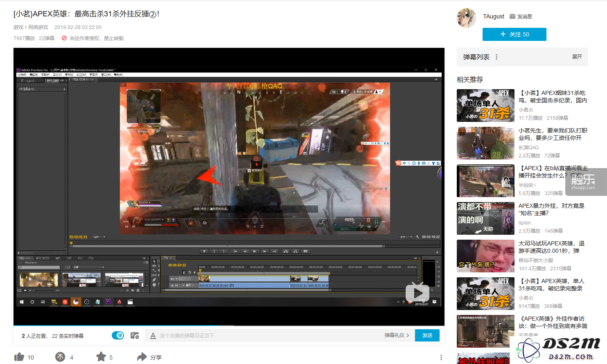Open title 《APEX英雄》外挂作者访谈
This screenshot has height=364, width=607.
[553, 322]
